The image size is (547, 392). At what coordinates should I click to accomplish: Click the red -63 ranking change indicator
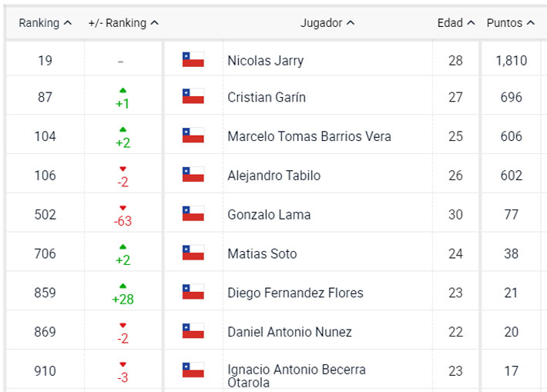(123, 221)
